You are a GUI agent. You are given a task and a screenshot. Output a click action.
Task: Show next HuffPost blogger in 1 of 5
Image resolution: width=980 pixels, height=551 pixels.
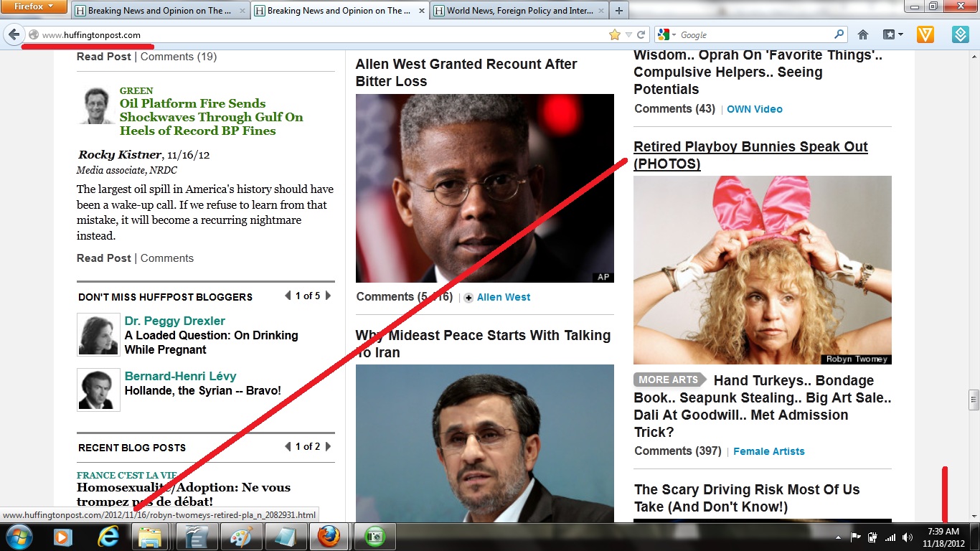point(328,296)
